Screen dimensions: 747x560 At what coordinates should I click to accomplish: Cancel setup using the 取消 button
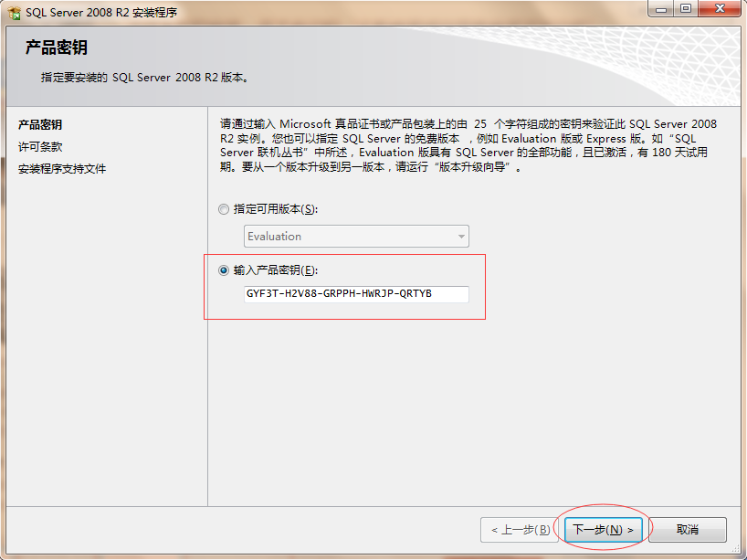coord(688,530)
